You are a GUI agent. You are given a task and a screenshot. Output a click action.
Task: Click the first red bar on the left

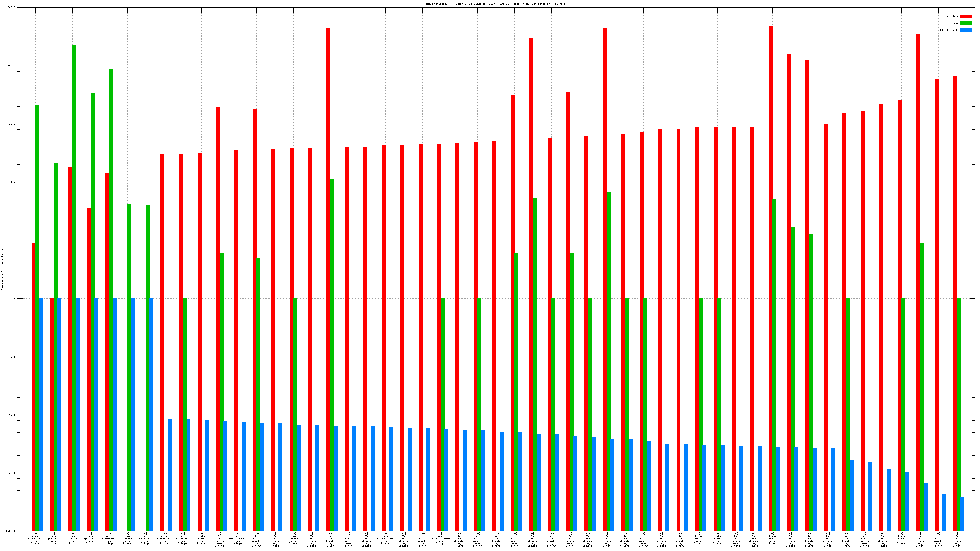point(33,380)
